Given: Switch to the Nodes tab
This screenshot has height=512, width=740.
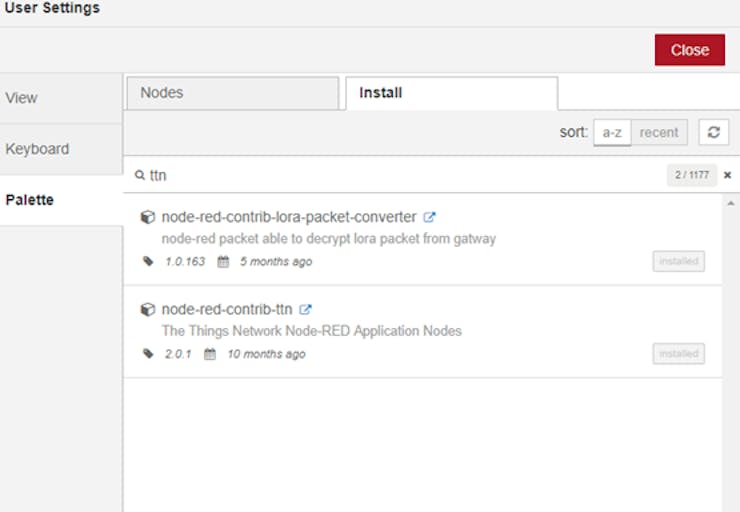Looking at the screenshot, I should click(x=233, y=93).
